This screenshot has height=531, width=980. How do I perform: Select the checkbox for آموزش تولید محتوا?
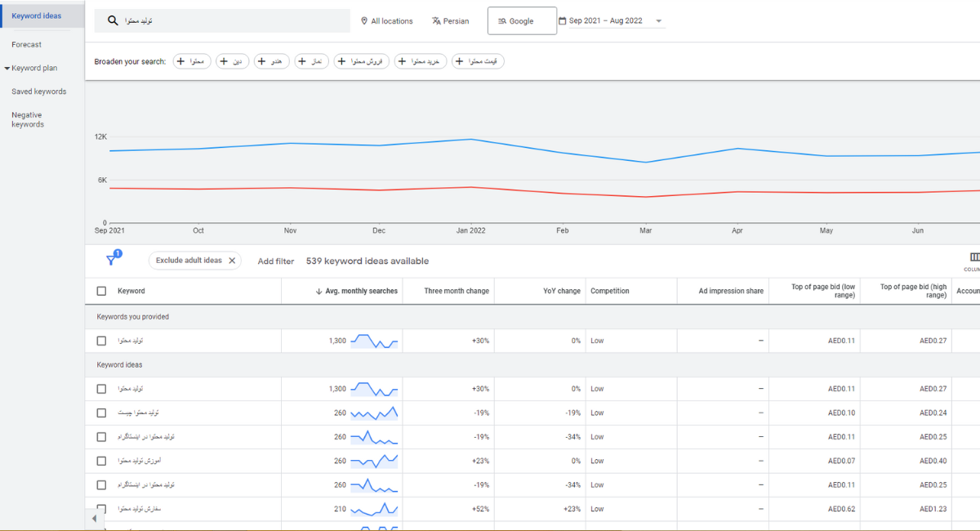pos(101,461)
